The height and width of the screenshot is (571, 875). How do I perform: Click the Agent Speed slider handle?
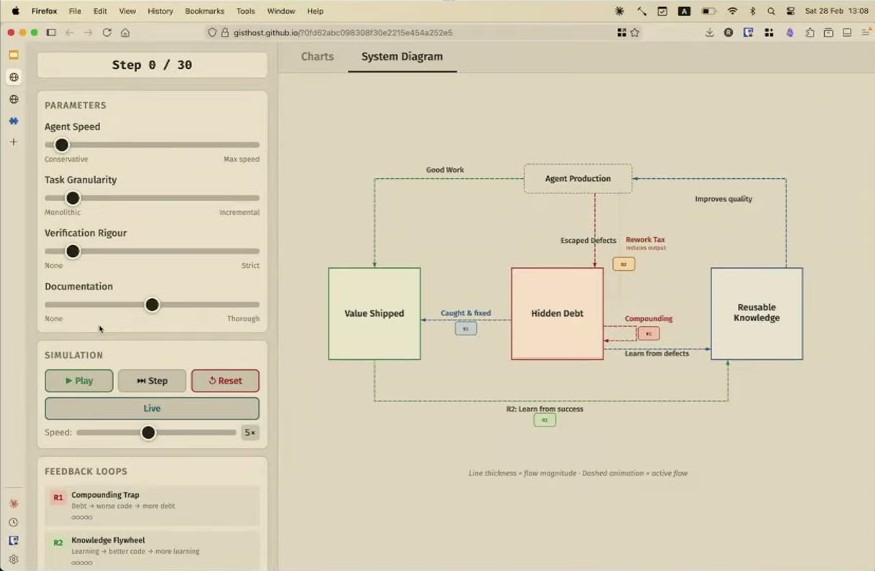[62, 145]
